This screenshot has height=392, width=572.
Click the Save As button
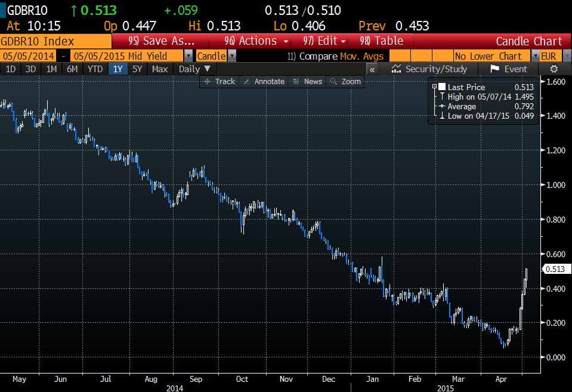(x=161, y=41)
